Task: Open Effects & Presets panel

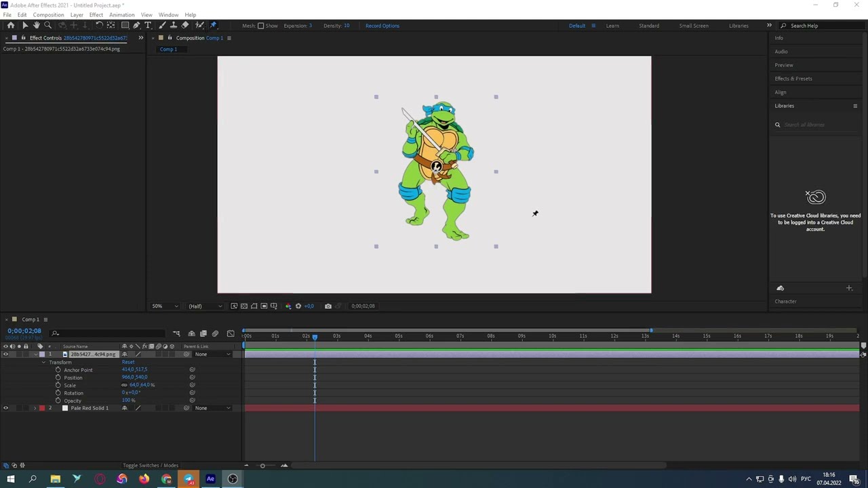Action: [793, 79]
